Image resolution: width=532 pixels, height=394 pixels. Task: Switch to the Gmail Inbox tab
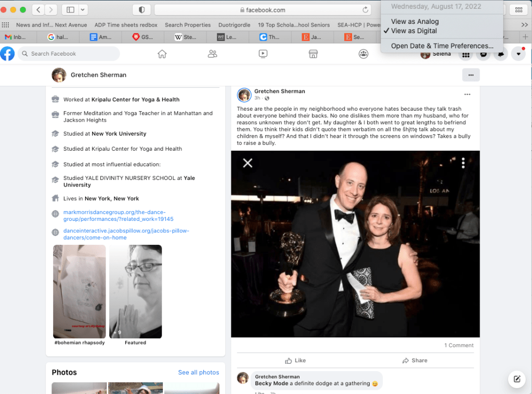(16, 37)
